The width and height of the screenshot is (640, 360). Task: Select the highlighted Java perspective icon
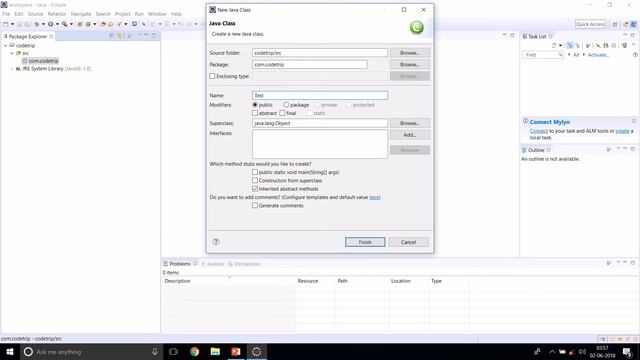(633, 24)
